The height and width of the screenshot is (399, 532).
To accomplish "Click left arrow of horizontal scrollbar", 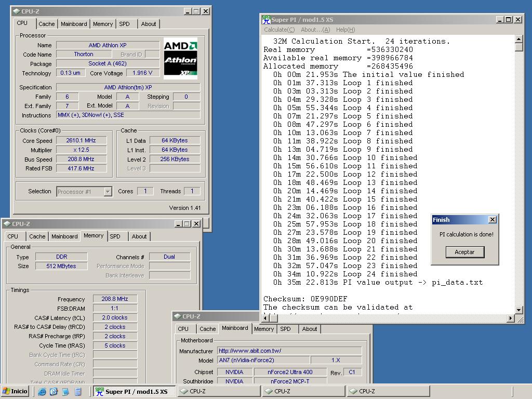I will pos(266,318).
